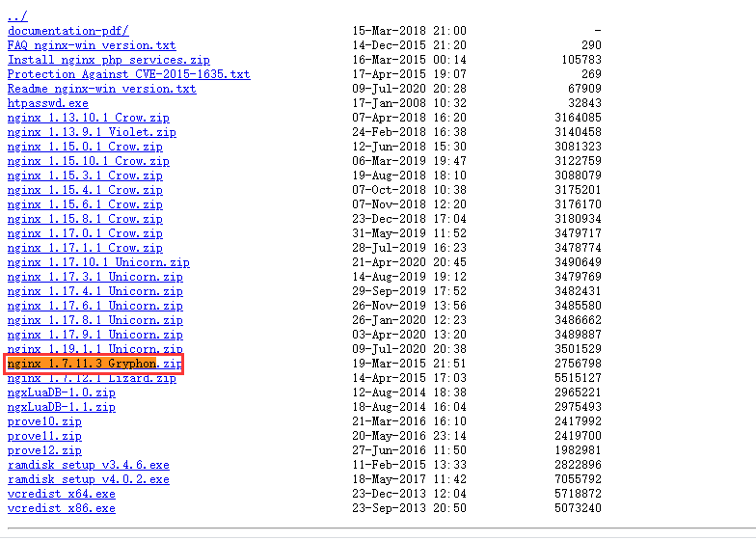Select date 21-Apr-2020 20:45
The image size is (756, 541).
click(x=409, y=262)
